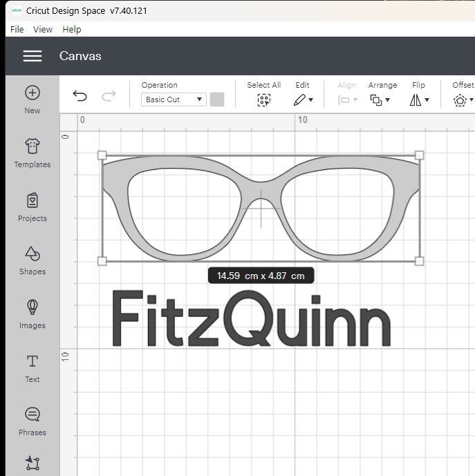Click the Undo arrow
This screenshot has height=476, width=475.
click(80, 96)
